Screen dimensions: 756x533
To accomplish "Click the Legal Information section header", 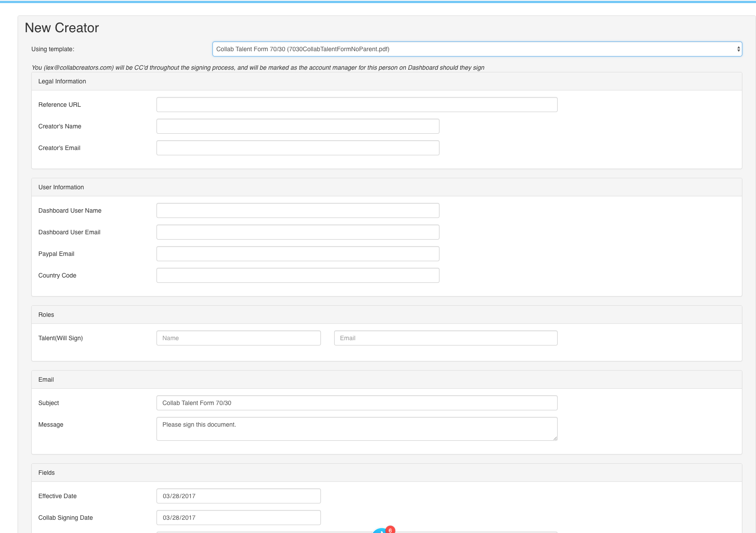I will tap(387, 81).
